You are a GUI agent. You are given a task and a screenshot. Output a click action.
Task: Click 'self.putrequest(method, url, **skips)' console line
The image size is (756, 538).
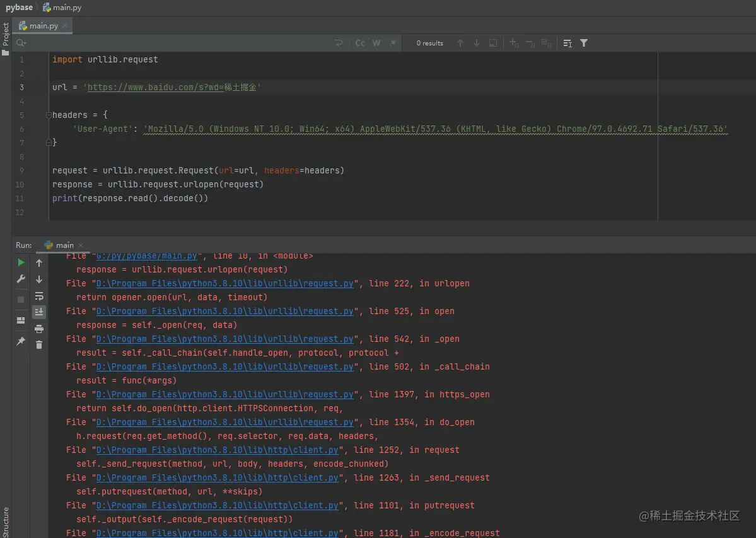click(x=169, y=492)
